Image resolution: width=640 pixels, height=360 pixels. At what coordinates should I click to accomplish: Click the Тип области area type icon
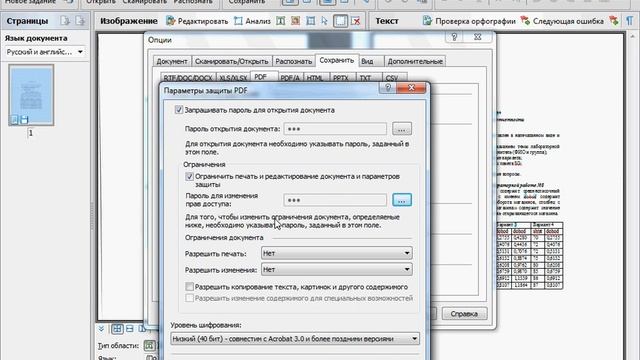149,346
